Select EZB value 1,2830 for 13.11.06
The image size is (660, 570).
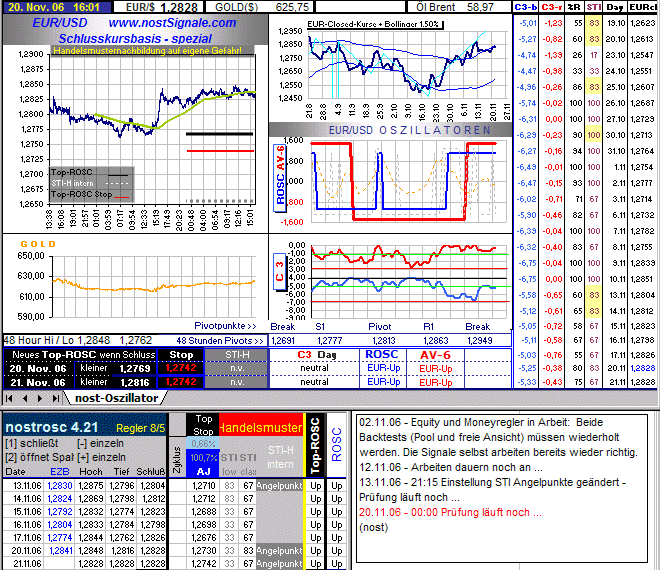tap(60, 486)
